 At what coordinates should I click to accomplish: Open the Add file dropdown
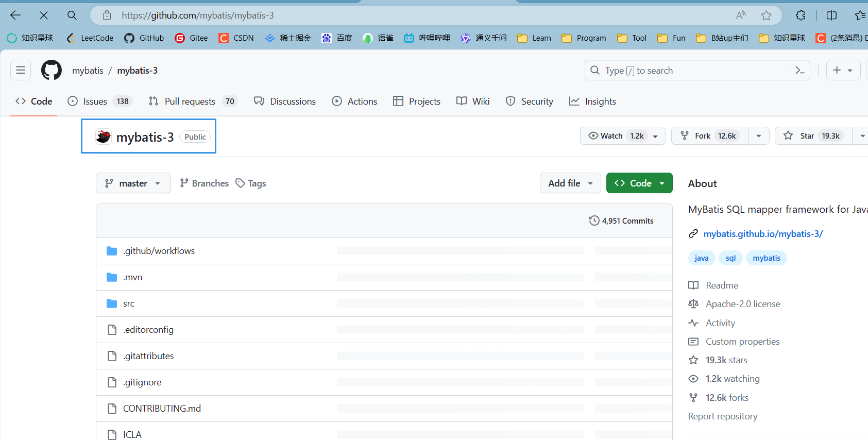click(x=570, y=183)
